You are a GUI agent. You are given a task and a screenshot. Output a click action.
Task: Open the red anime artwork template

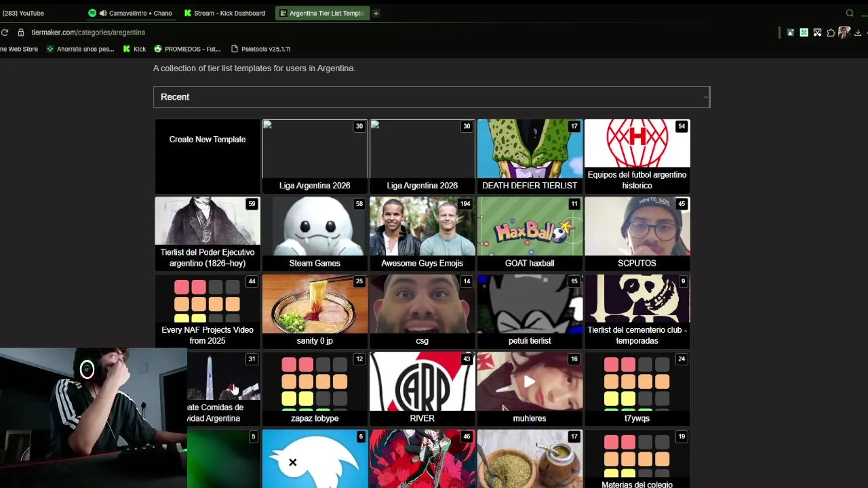pos(422,459)
